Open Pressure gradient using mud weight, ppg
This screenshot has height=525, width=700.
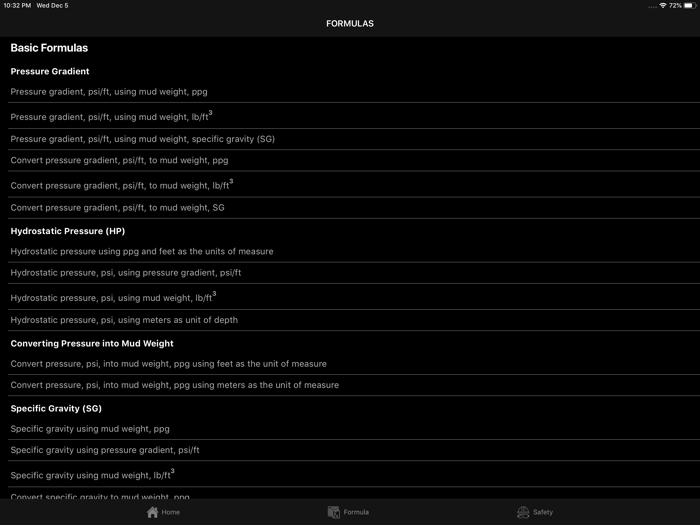[x=109, y=92]
